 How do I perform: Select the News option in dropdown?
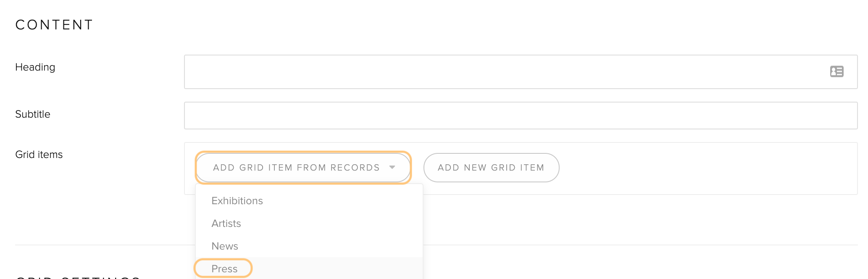coord(225,246)
